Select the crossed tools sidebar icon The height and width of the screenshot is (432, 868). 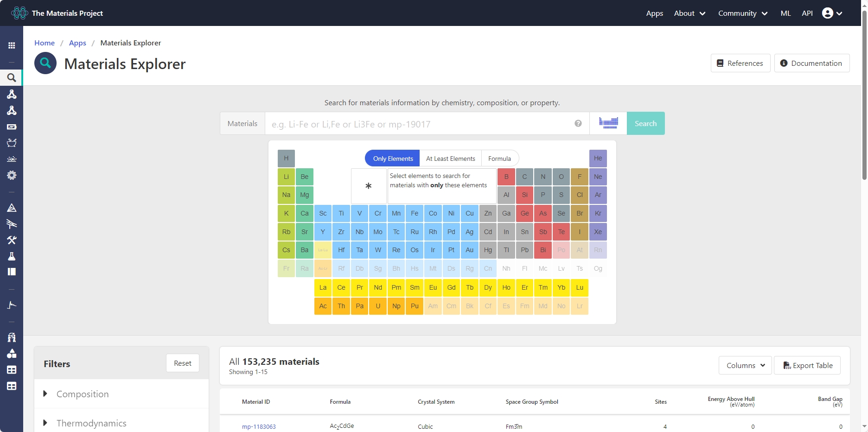(x=12, y=240)
